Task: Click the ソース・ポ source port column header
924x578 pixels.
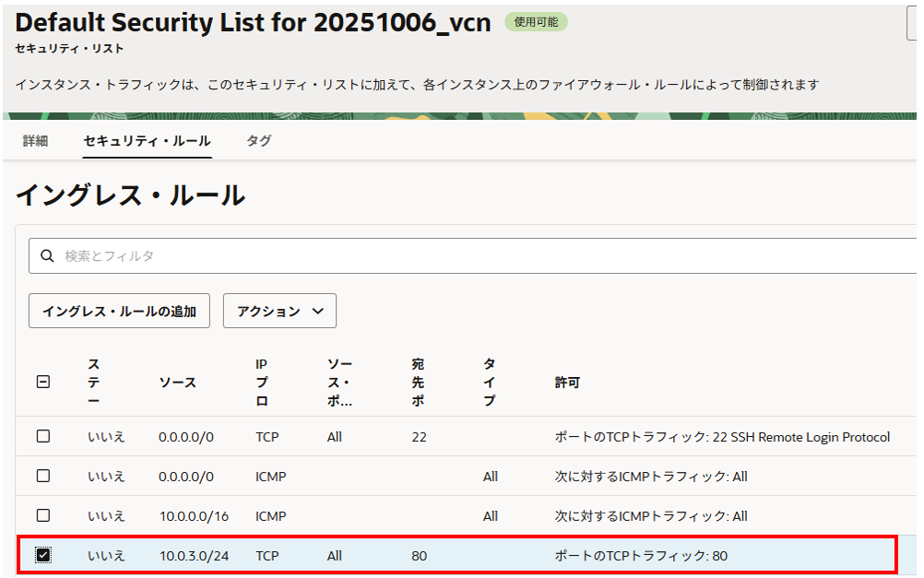Action: [x=339, y=383]
